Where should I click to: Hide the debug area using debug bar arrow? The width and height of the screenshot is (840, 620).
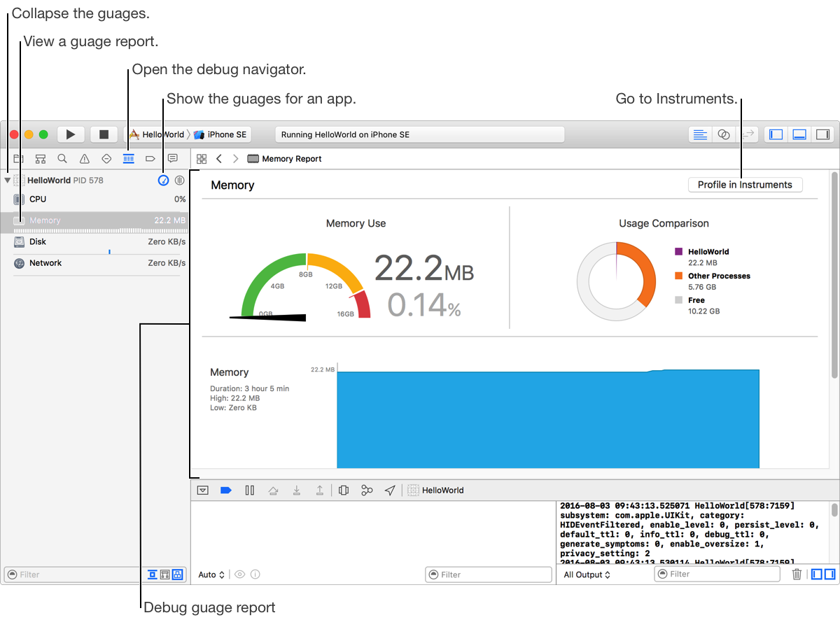[202, 491]
